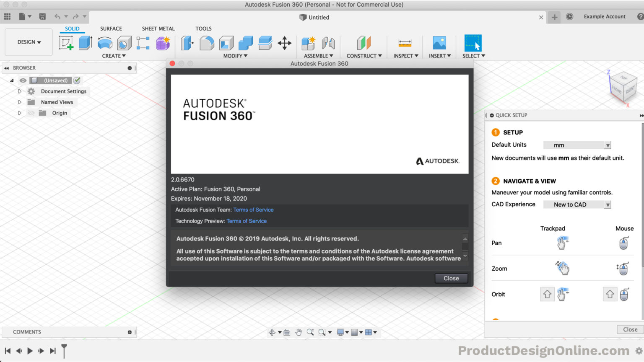Close the About Fusion 360 dialog
Screen dimensions: 644x362
tap(451, 278)
